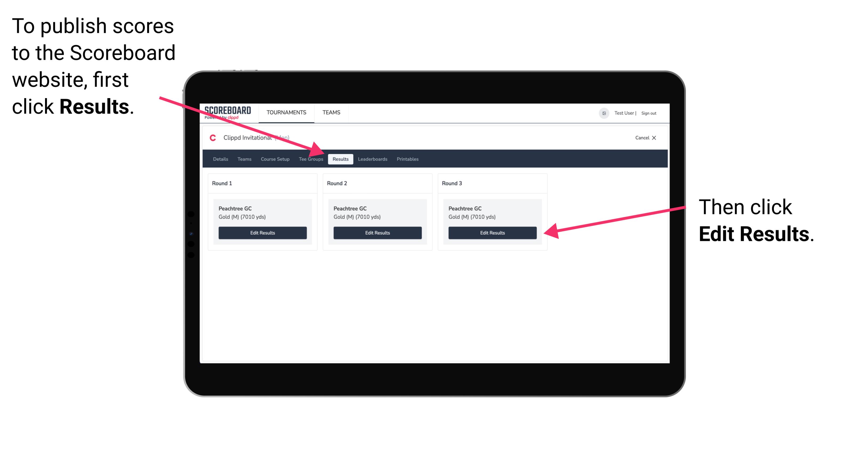
Task: Select the Leaderboards tab
Action: point(373,159)
